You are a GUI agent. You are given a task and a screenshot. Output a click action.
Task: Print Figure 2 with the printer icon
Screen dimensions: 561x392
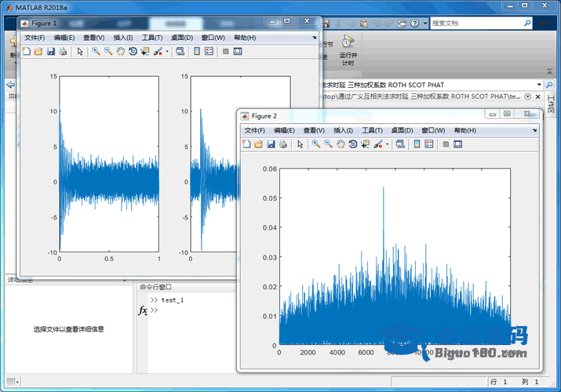click(282, 144)
